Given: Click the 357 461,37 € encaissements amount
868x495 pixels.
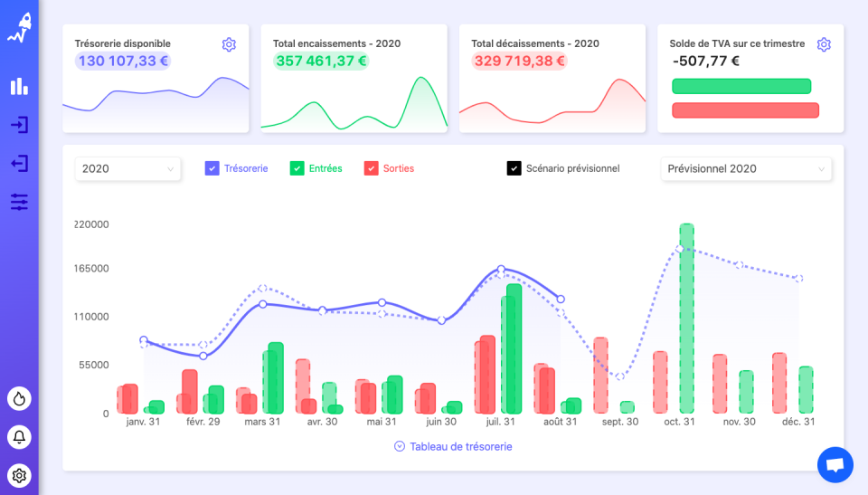Looking at the screenshot, I should [x=321, y=61].
